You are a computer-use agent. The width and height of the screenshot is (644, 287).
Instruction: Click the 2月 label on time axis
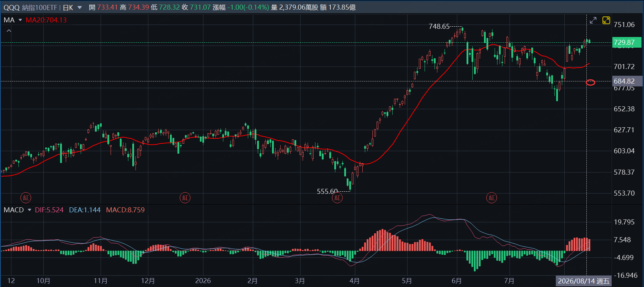coord(252,281)
